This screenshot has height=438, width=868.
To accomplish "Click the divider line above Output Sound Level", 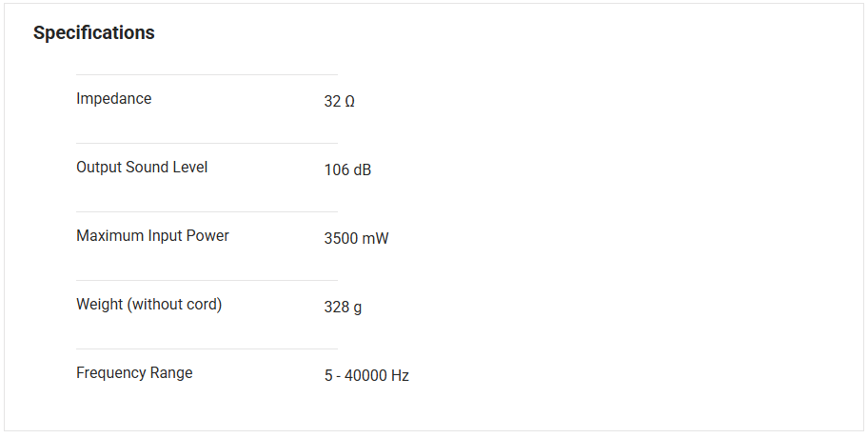I will pos(207,143).
